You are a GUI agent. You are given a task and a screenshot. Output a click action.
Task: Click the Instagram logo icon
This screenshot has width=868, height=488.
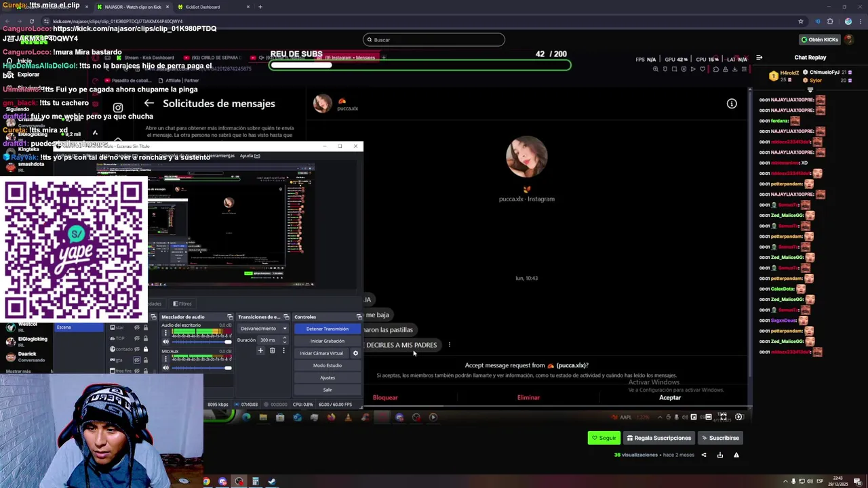118,107
